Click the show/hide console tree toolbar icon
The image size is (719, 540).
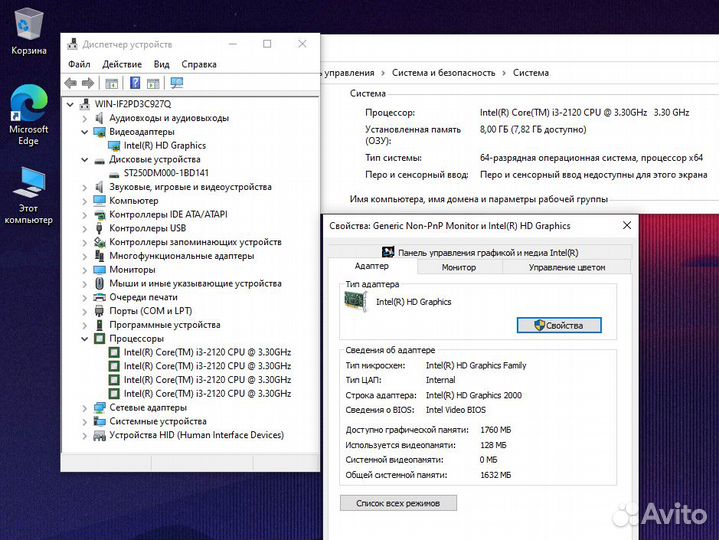pyautogui.click(x=111, y=83)
